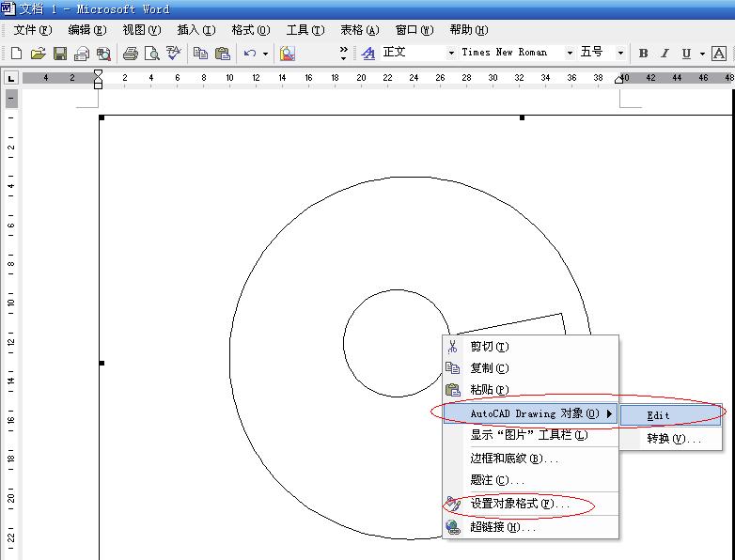Open 设置对象格式(F)... dialog
The width and height of the screenshot is (735, 560).
pyautogui.click(x=530, y=504)
